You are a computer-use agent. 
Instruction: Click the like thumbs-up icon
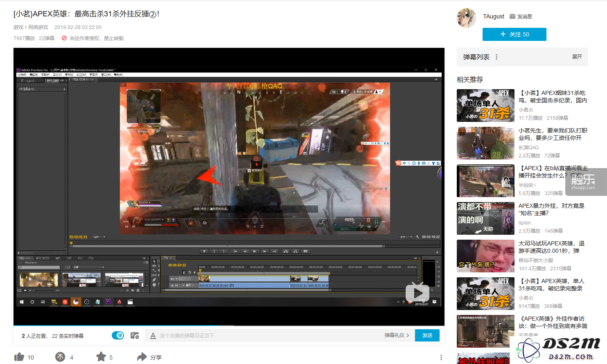19,357
